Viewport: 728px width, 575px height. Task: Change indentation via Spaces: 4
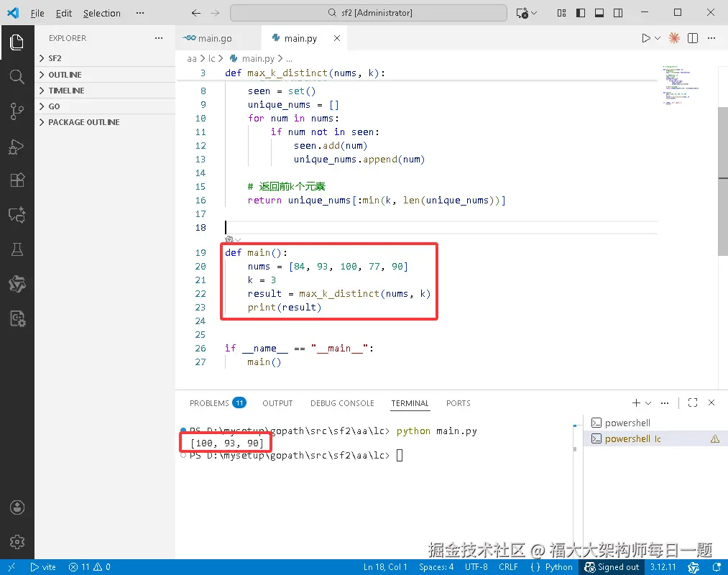(x=436, y=567)
